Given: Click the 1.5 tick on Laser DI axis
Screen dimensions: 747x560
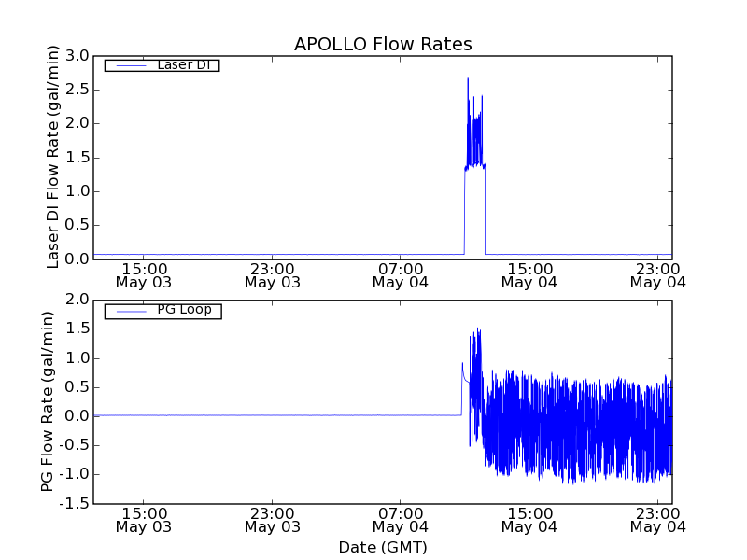Looking at the screenshot, I should pos(78,158).
